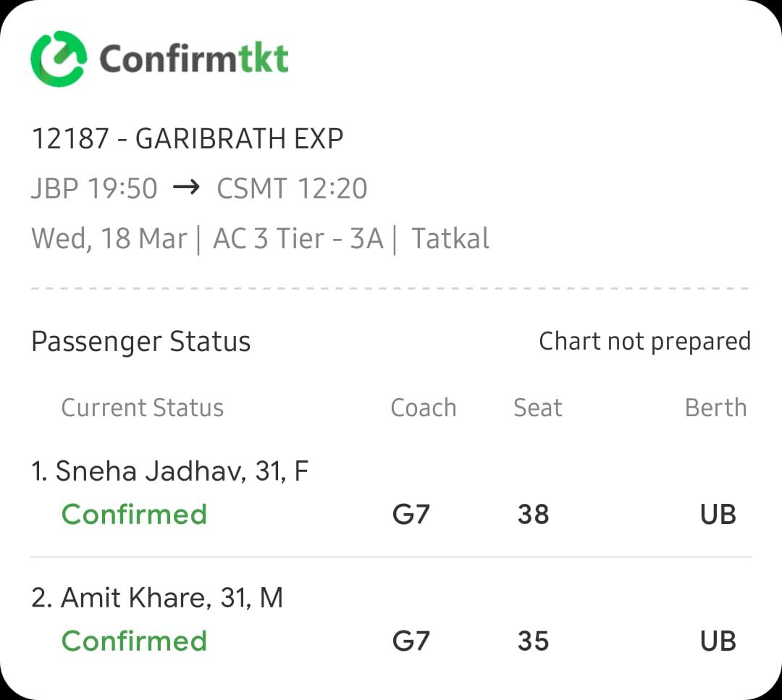Tap seat number 38 in coach G7

click(533, 515)
